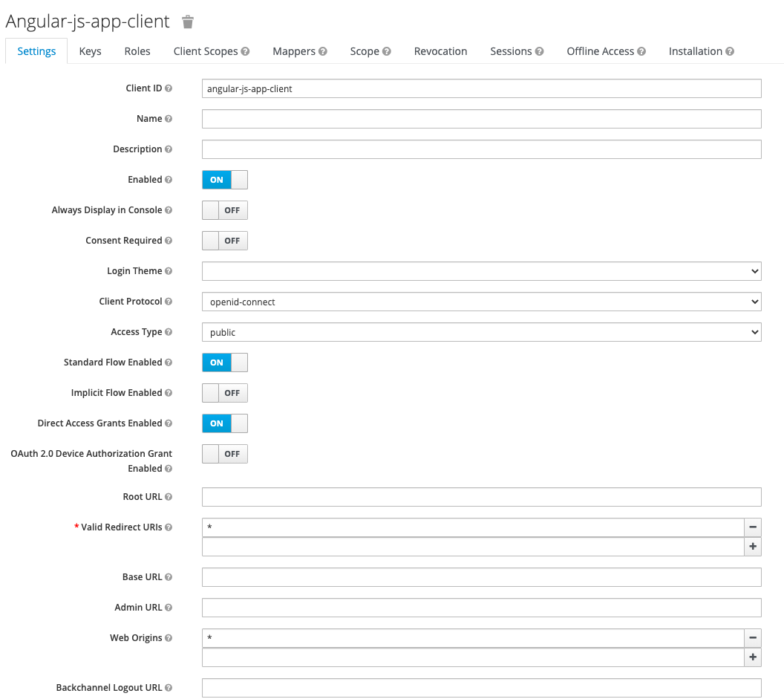The image size is (784, 699).
Task: Click the help icon beside Access Type
Action: tap(170, 332)
